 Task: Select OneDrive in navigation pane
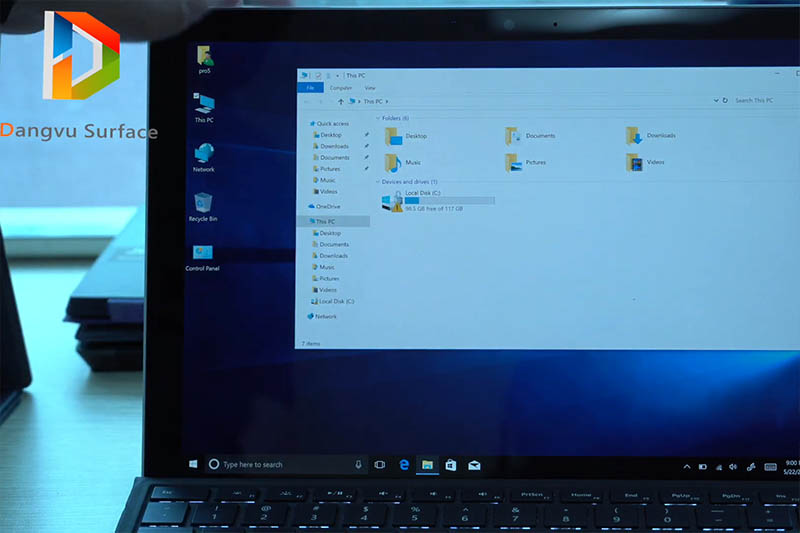(324, 207)
